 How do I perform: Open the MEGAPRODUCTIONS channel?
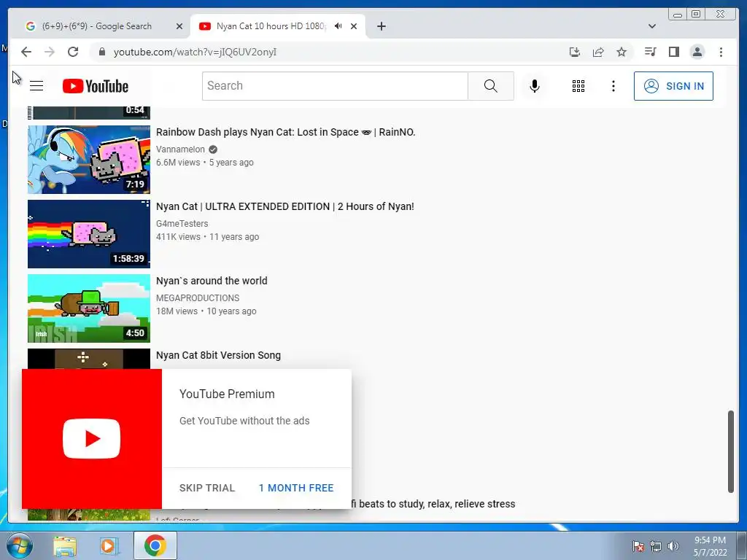point(198,297)
